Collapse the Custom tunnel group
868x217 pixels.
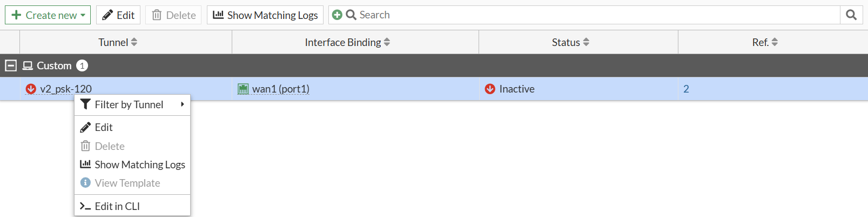(x=10, y=65)
